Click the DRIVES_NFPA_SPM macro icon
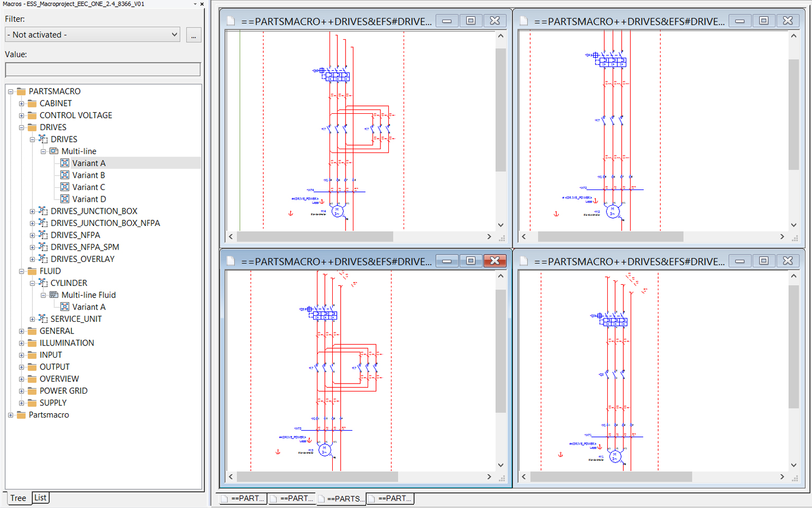The width and height of the screenshot is (812, 508). click(43, 247)
